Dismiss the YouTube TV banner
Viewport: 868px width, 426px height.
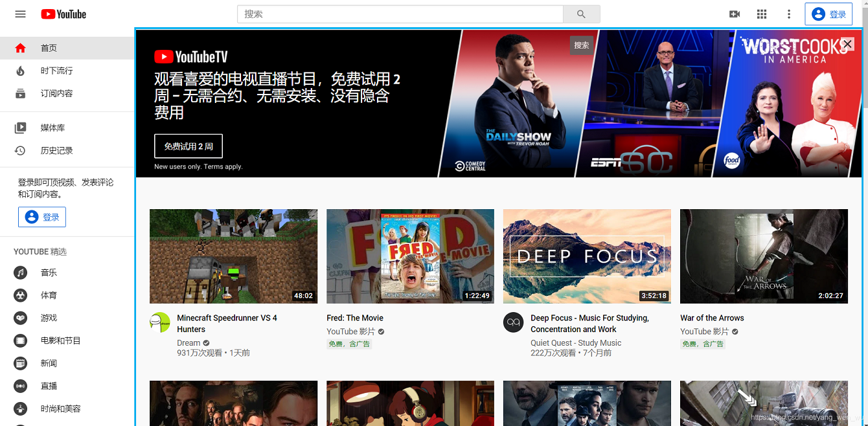pyautogui.click(x=847, y=44)
